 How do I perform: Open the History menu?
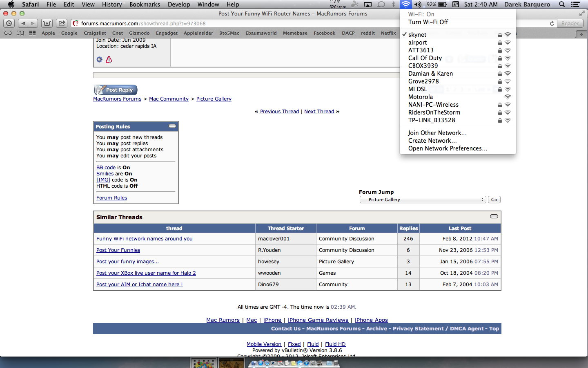pos(112,4)
